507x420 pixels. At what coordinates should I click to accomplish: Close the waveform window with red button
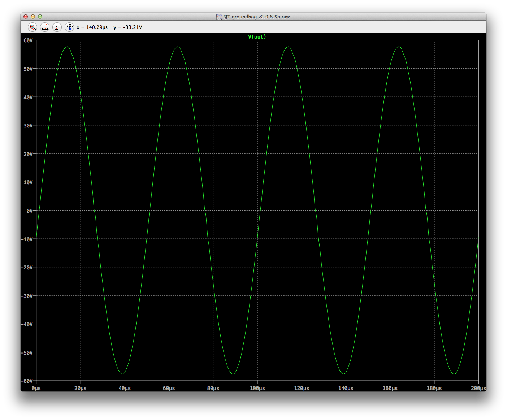26,17
